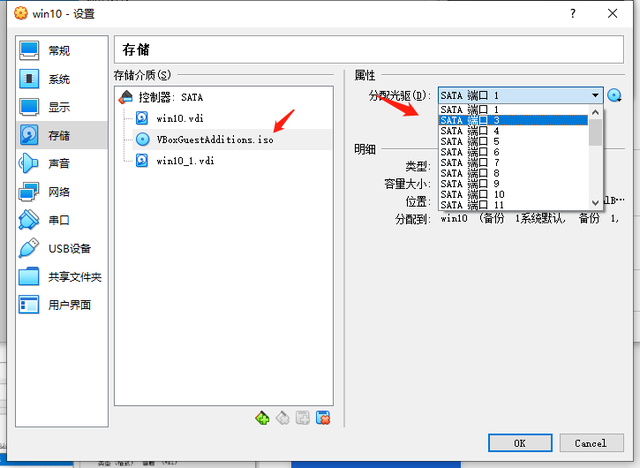Viewport: 640px width, 468px height.
Task: Click the port list scroll up arrow
Action: coord(596,112)
